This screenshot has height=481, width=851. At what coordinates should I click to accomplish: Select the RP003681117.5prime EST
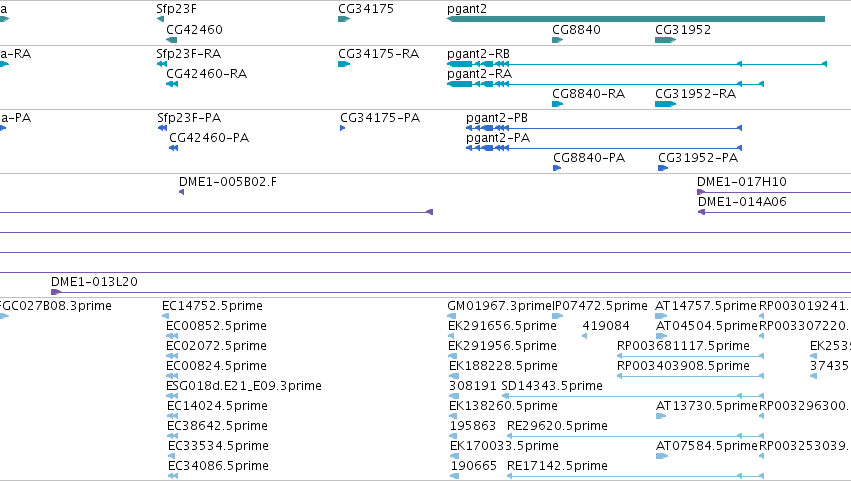point(690,356)
